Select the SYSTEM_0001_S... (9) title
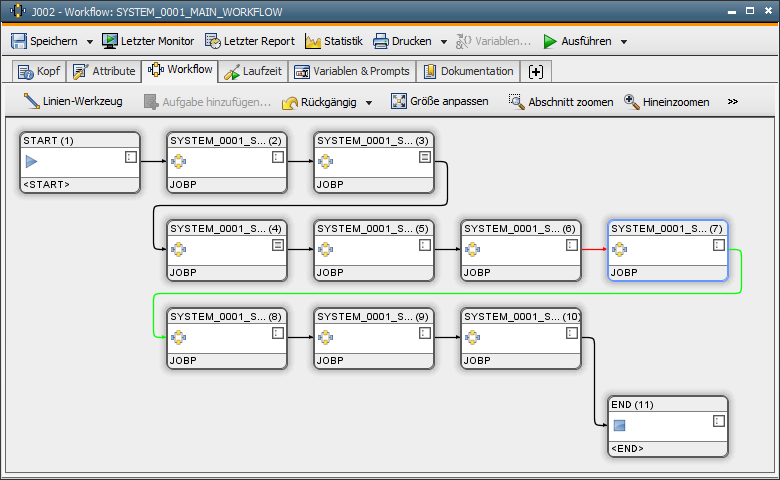Screen dimensions: 780x480 [373, 317]
